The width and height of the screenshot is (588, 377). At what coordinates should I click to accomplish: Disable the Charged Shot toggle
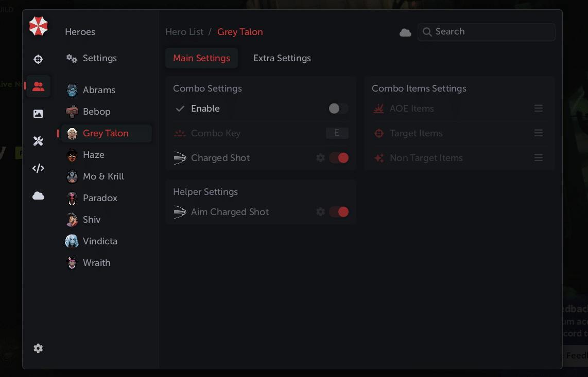[x=339, y=158]
